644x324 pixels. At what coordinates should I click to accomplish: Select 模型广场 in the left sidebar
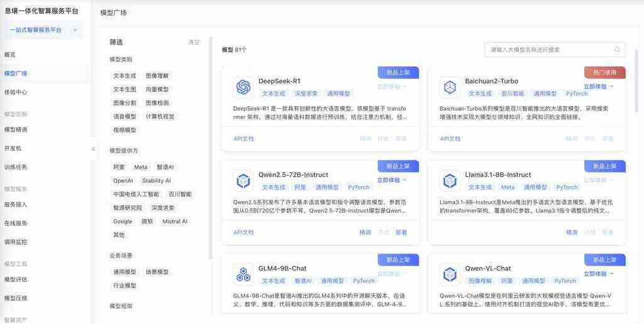16,74
